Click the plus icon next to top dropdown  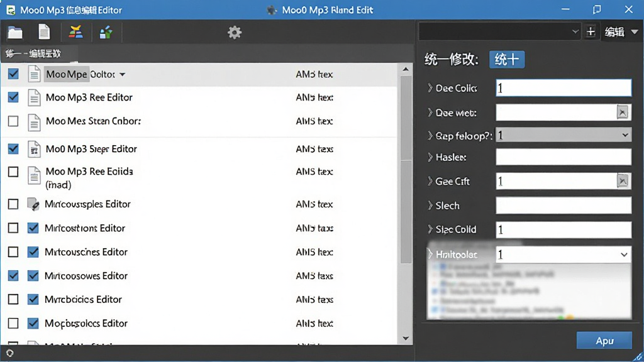(591, 31)
